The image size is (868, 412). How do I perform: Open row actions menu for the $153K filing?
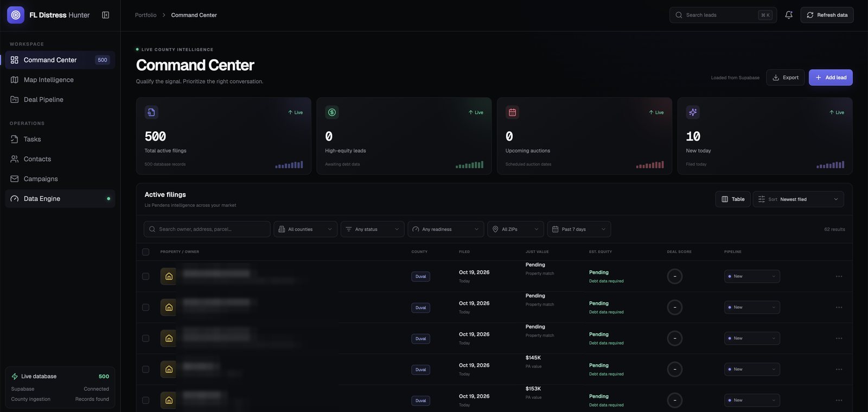click(839, 400)
